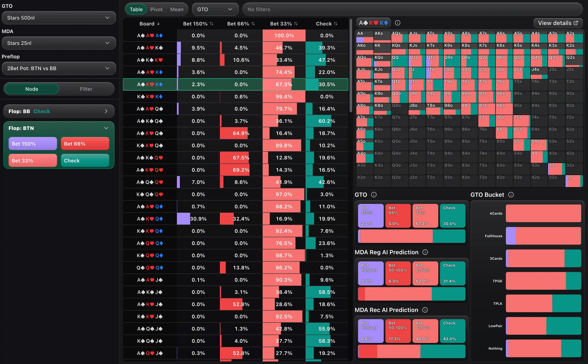Click the info icon beside MDA Reg AI Prediction

pos(425,252)
